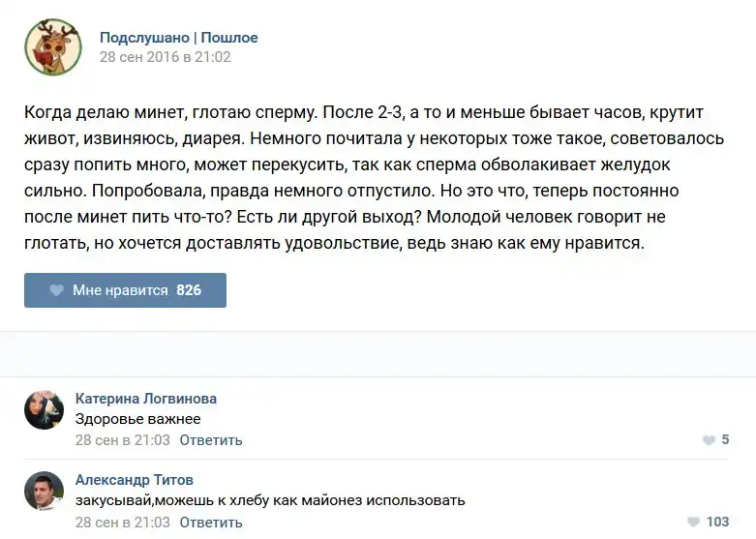Like Катерина Логвинова's comment with the heart icon
Screen dimensions: 756x539
[x=709, y=440]
